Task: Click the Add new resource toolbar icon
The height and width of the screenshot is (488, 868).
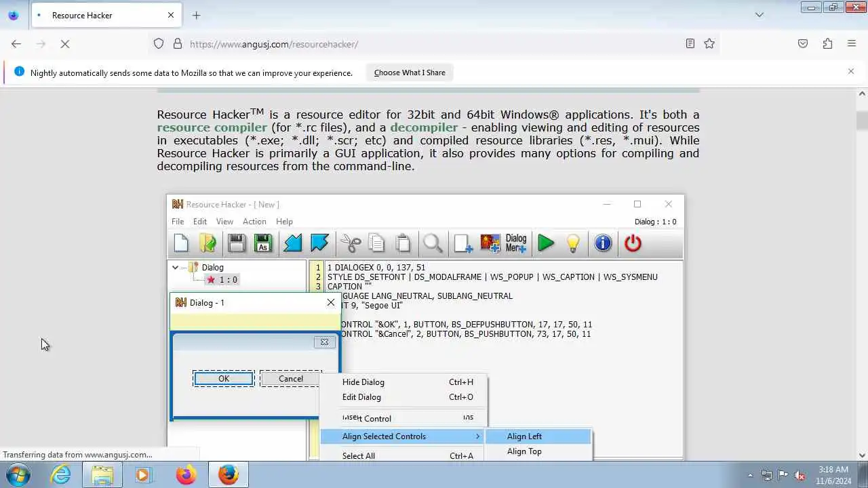Action: click(463, 243)
